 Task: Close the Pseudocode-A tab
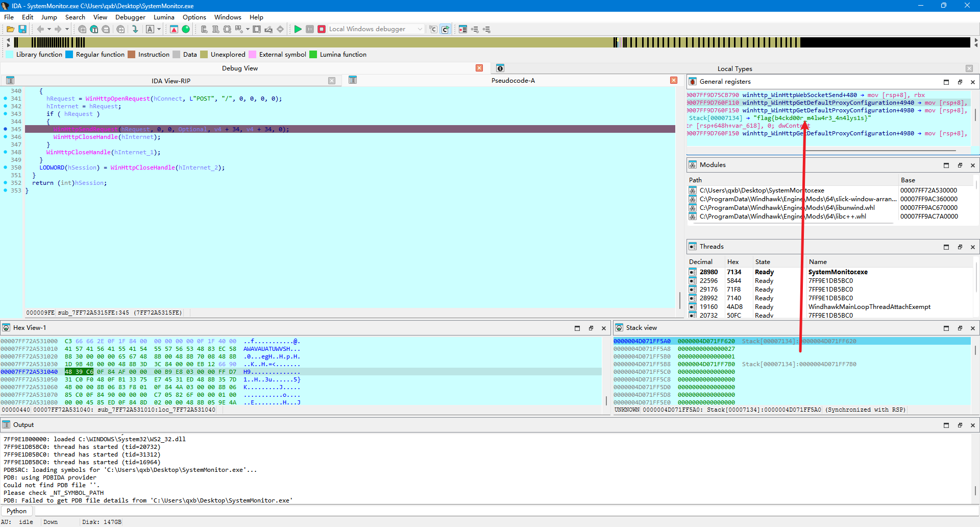pyautogui.click(x=674, y=80)
